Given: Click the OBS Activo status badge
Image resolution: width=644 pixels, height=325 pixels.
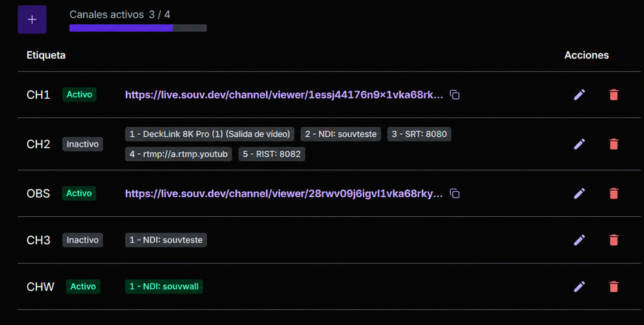Looking at the screenshot, I should [x=79, y=193].
